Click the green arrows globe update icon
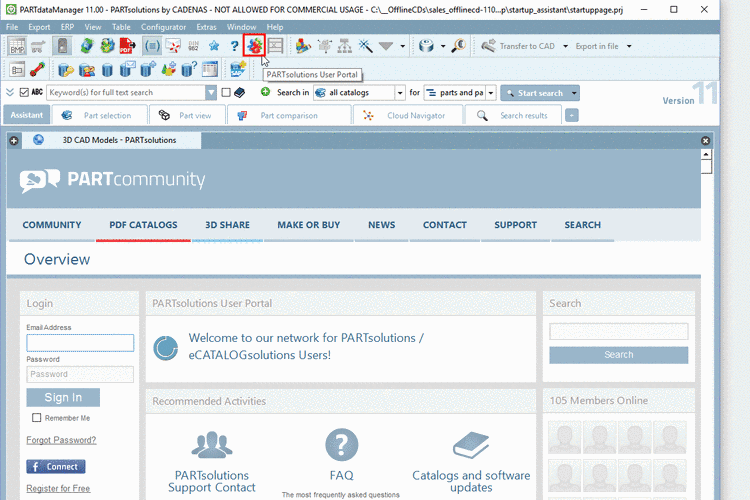Screen dimensions: 750x500 click(87, 46)
